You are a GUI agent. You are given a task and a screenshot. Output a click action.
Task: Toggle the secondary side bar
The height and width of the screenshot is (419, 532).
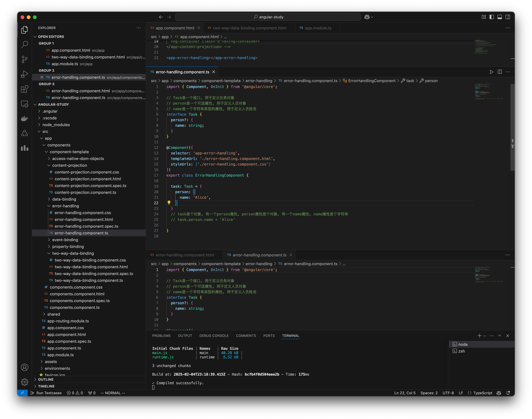click(507, 17)
